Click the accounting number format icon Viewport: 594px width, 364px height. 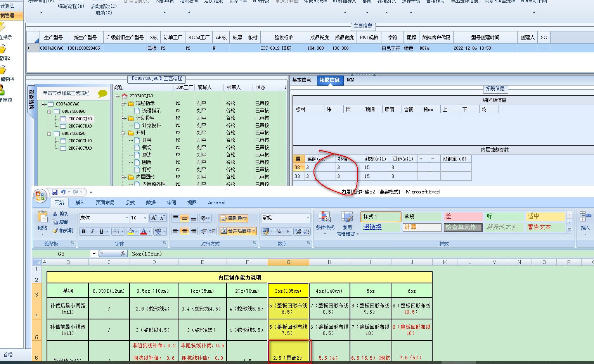click(265, 231)
